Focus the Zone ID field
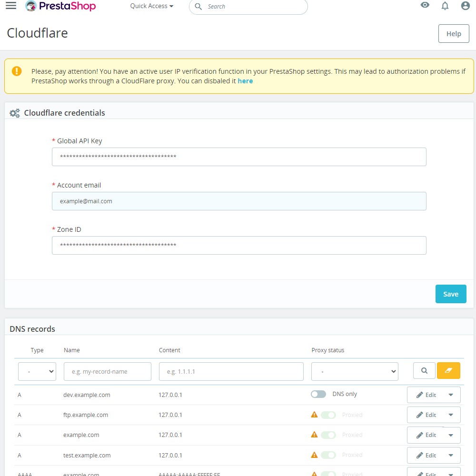The height and width of the screenshot is (476, 476). [239, 245]
